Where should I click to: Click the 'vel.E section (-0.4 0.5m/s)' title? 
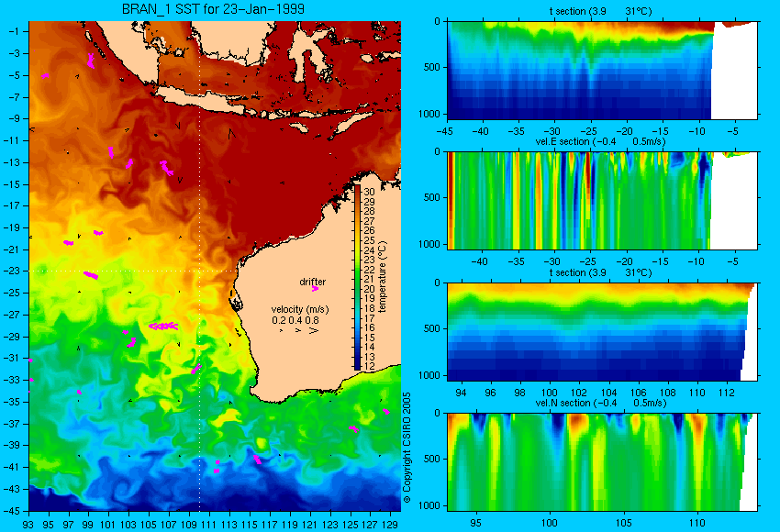(x=600, y=141)
